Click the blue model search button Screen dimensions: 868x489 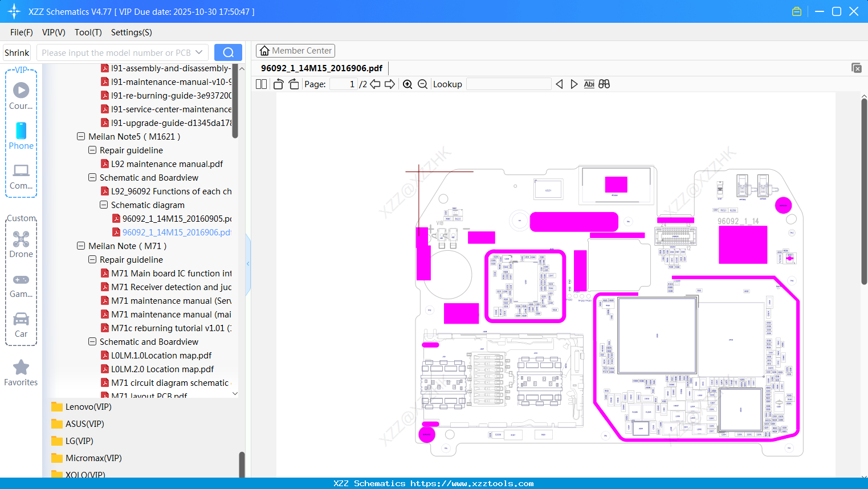coord(228,52)
